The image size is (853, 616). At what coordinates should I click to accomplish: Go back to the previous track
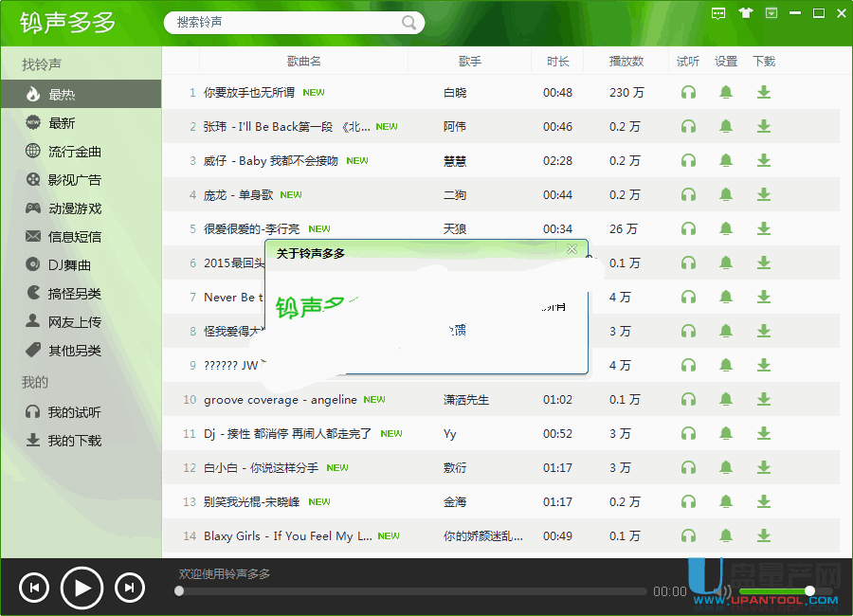pos(34,589)
